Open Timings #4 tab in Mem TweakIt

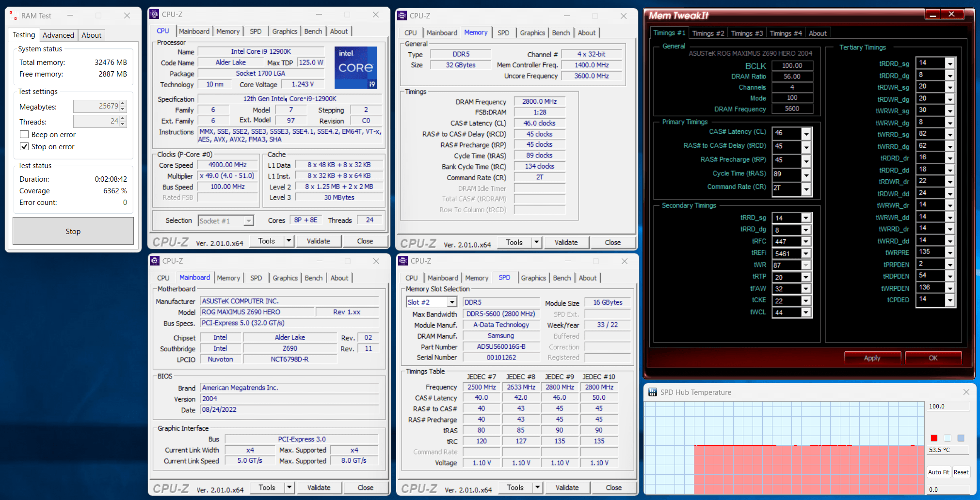coord(786,33)
